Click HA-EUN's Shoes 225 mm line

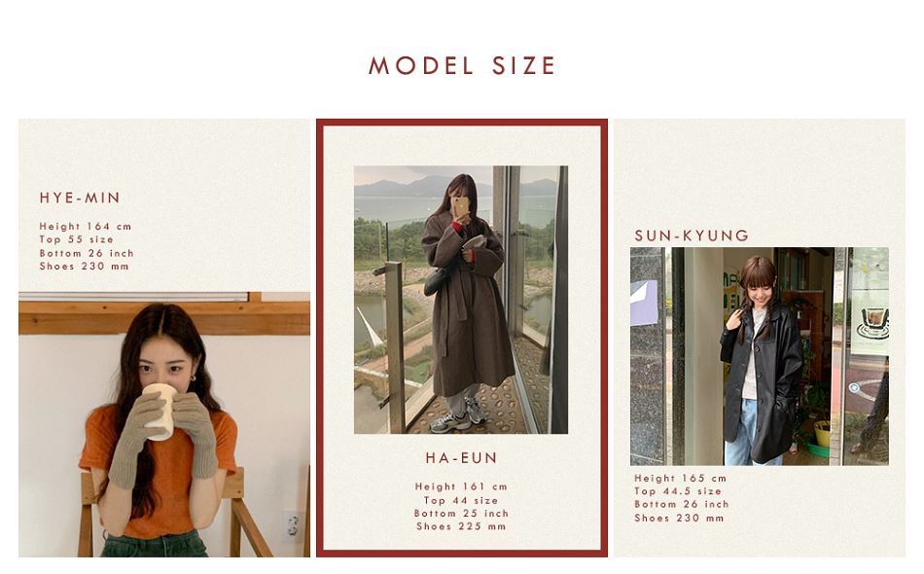click(461, 526)
